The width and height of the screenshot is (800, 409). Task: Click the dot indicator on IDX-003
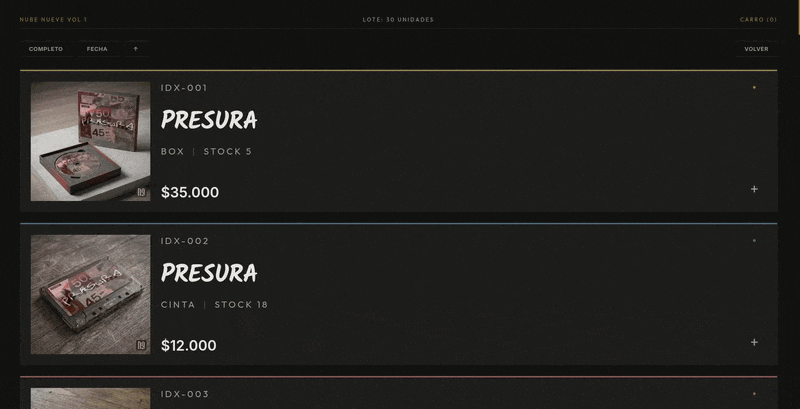tap(754, 393)
